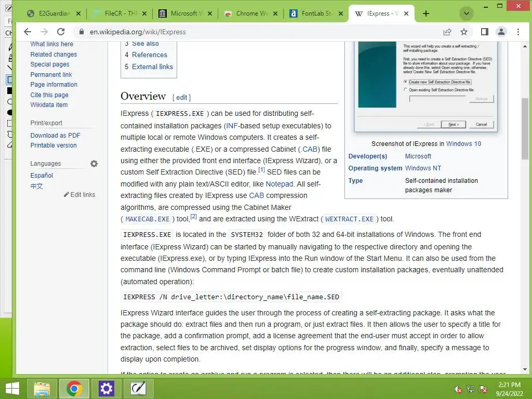Open the Windows Start menu

coord(12,389)
